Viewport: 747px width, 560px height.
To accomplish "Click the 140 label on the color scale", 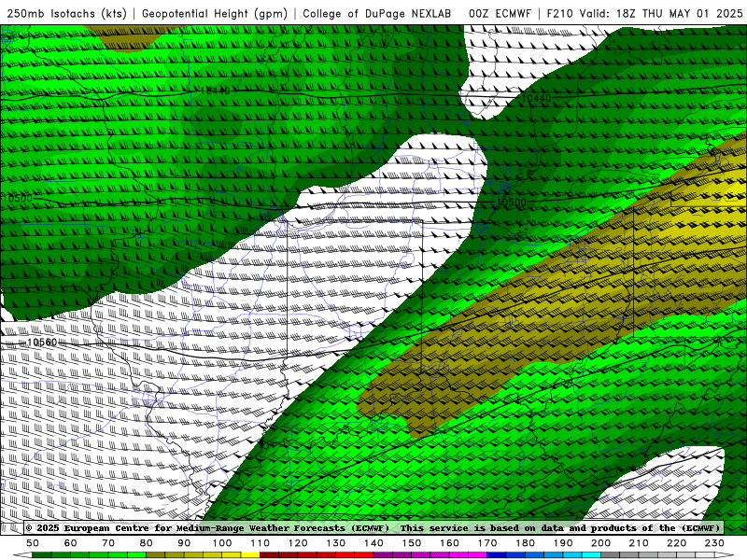I will [373, 543].
